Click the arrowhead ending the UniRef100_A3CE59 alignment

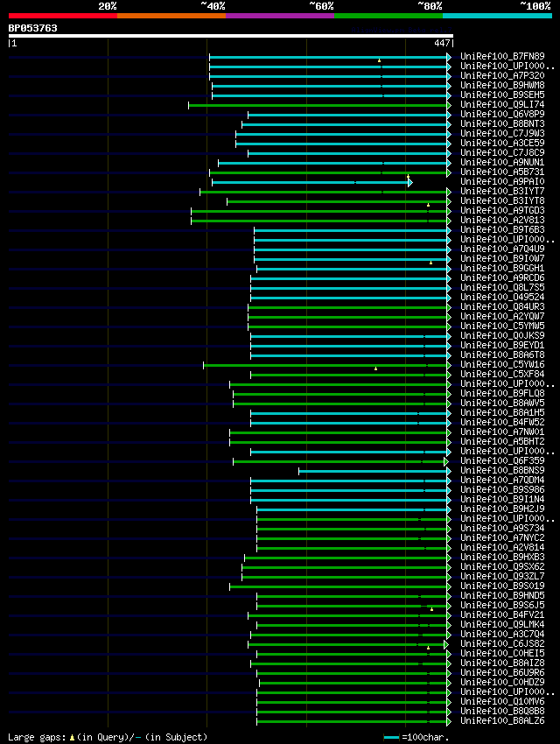[449, 144]
